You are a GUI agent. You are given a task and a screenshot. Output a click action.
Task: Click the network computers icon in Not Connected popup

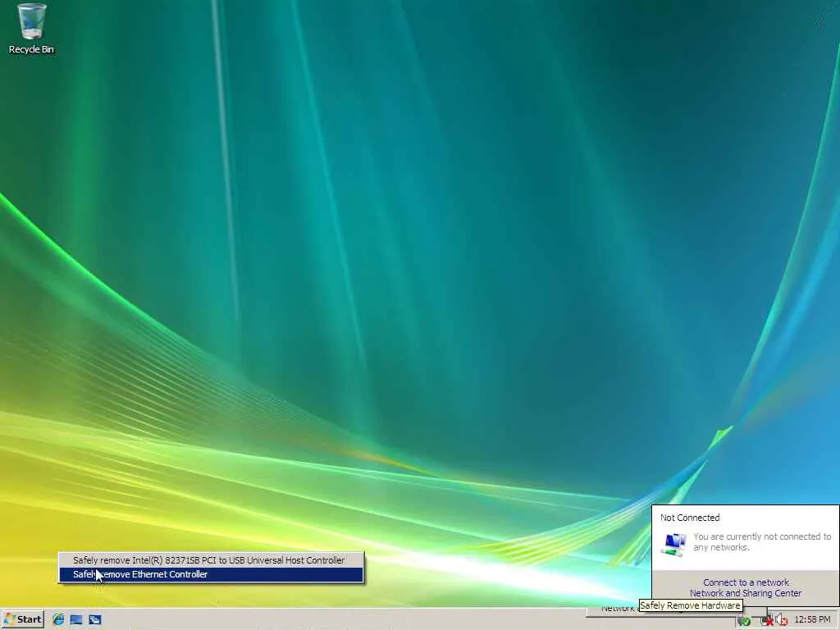tap(674, 545)
